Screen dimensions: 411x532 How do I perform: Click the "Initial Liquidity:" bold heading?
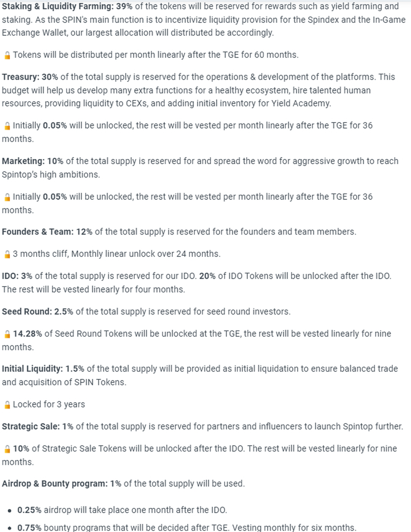[32, 369]
